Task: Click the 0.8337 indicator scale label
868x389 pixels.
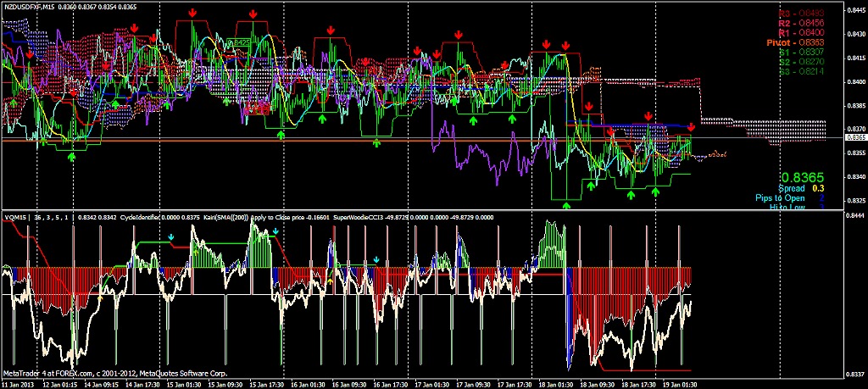Action: (x=856, y=374)
